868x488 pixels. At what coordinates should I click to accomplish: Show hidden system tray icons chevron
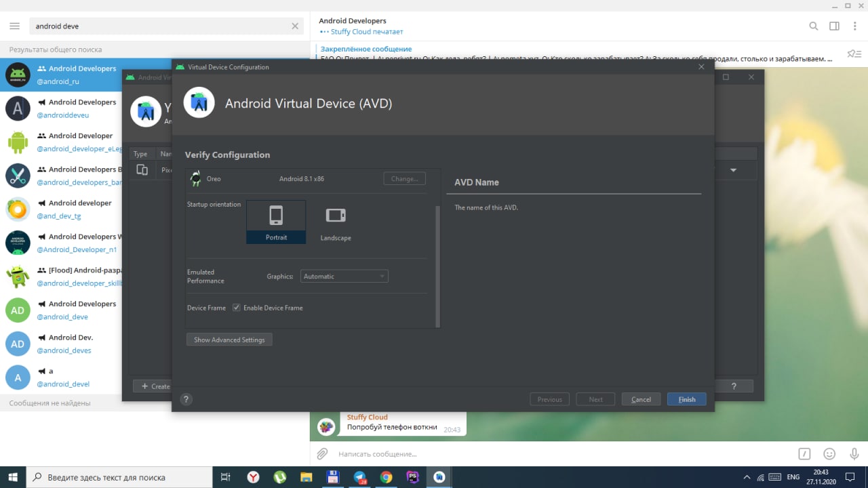747,477
